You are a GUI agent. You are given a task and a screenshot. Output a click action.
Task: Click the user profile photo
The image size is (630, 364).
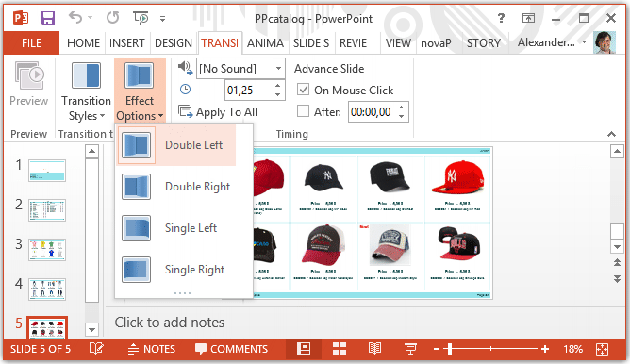click(605, 42)
